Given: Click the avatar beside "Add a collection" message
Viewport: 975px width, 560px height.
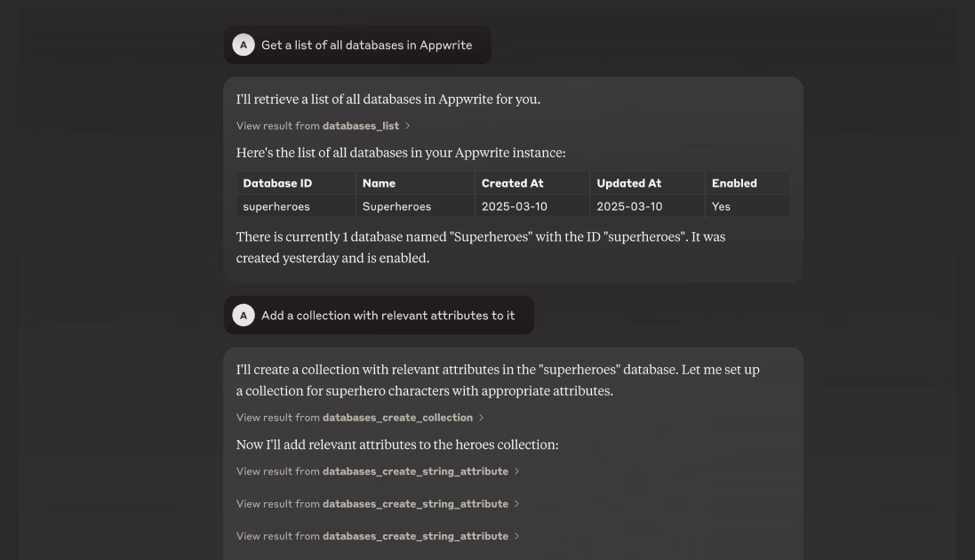Looking at the screenshot, I should pyautogui.click(x=244, y=316).
